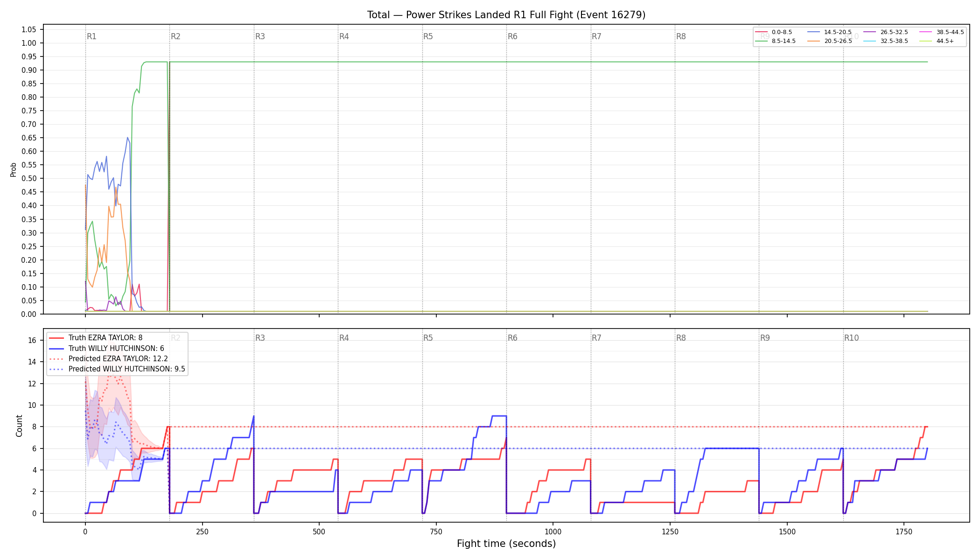Viewport: 980px width, 560px height.
Task: Click the '0.25' tick on the Prob axis
Action: point(29,246)
